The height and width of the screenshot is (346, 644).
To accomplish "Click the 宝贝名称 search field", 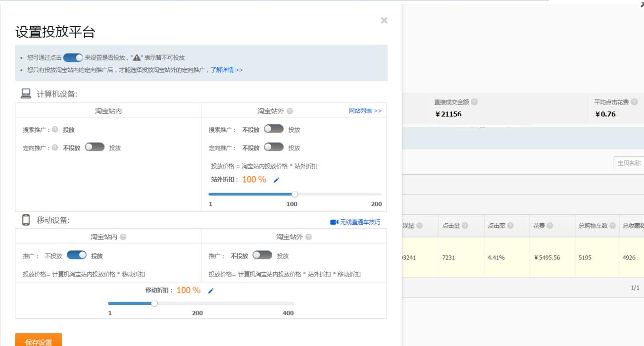I will click(629, 163).
